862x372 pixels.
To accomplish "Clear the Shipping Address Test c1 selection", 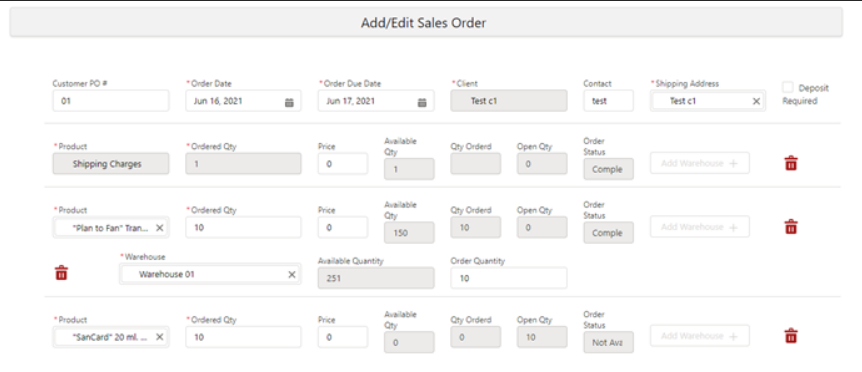I will pyautogui.click(x=756, y=101).
